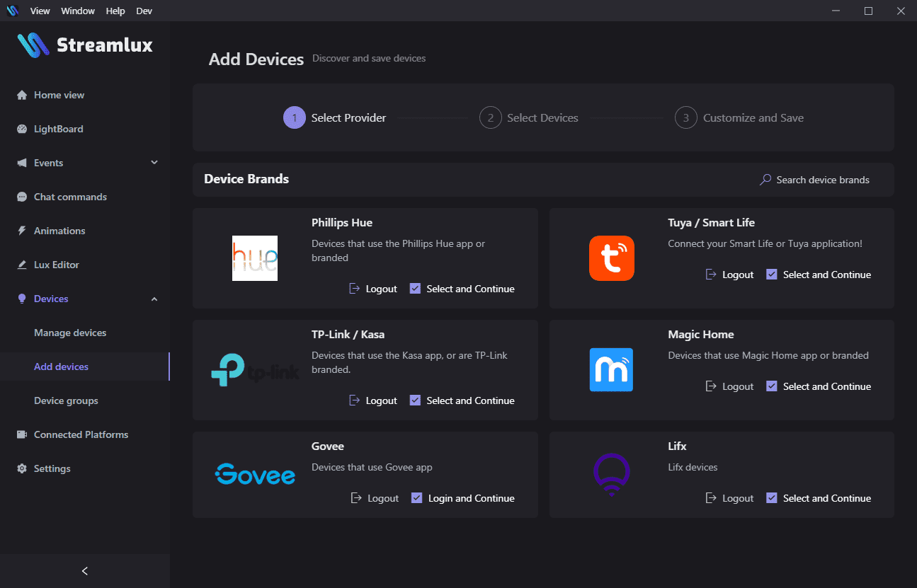Log out of TP-Link / Kasa

tap(373, 400)
